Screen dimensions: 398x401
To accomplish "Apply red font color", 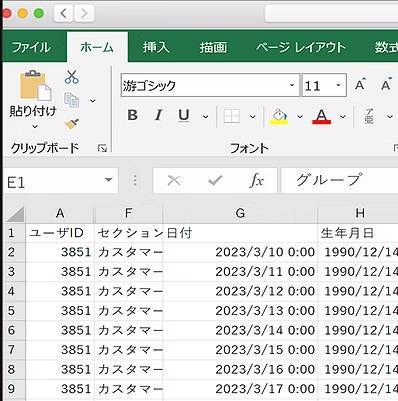I will click(321, 116).
